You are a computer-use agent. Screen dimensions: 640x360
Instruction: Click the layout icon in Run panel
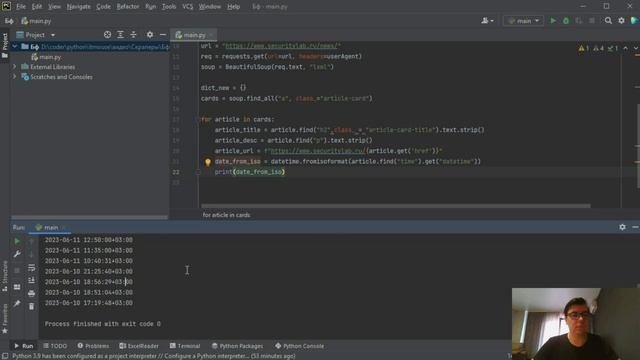(17, 287)
